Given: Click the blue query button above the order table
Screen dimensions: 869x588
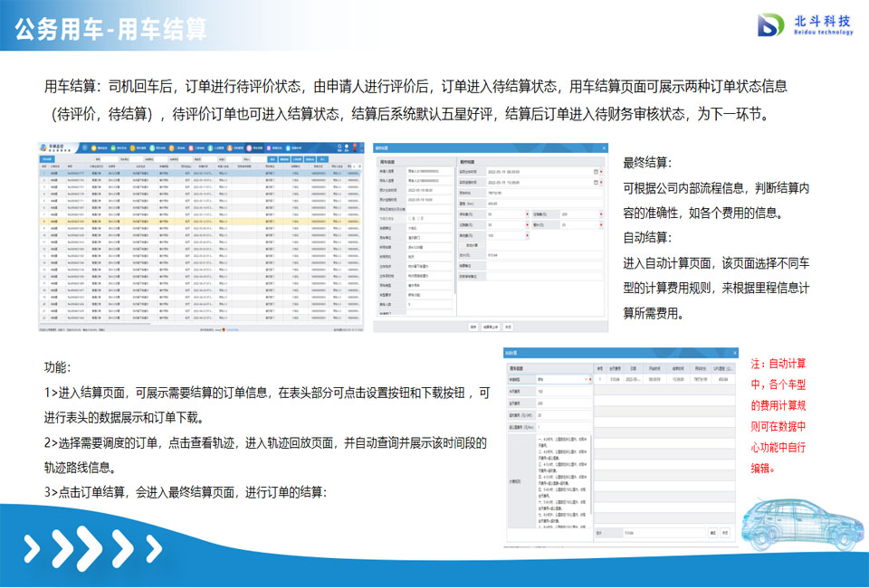Looking at the screenshot, I should tap(272, 159).
